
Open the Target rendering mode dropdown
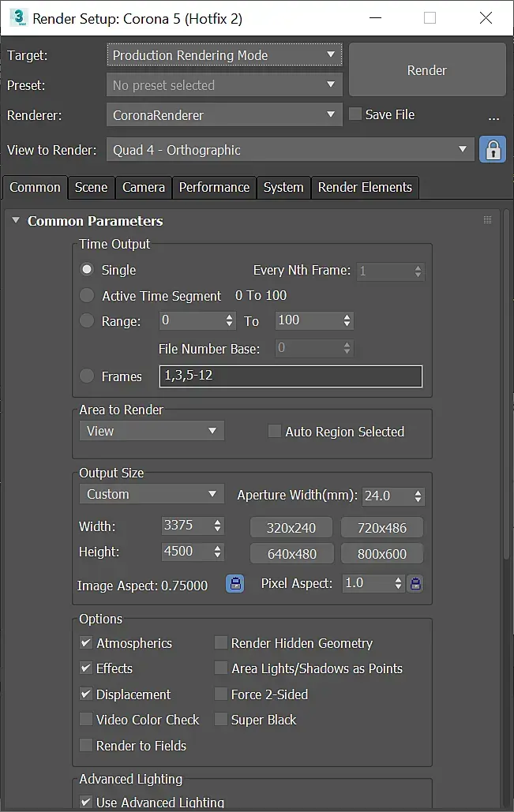point(224,55)
